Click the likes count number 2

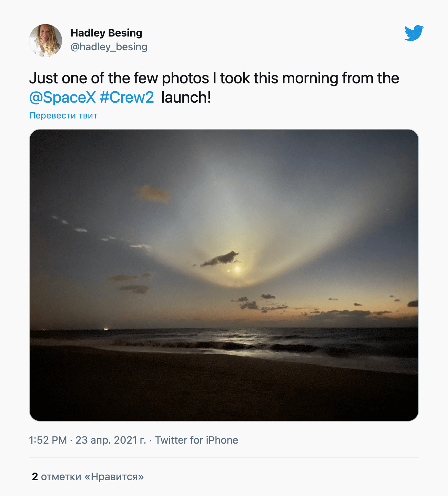pyautogui.click(x=35, y=477)
